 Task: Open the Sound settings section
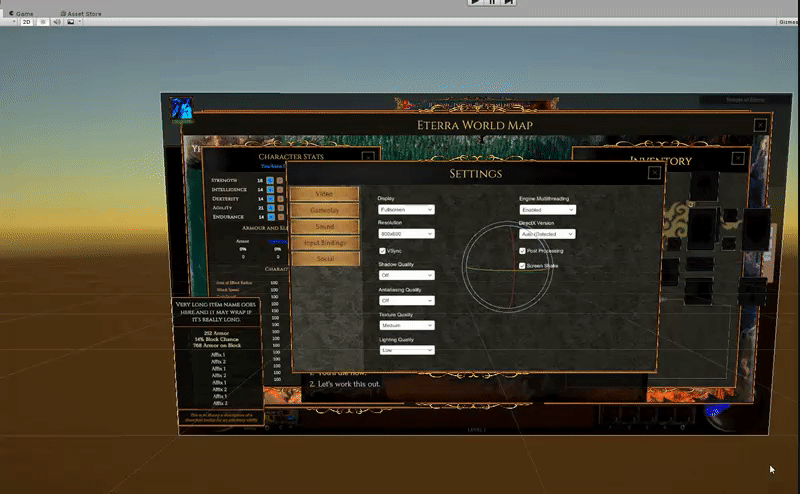[x=324, y=227]
